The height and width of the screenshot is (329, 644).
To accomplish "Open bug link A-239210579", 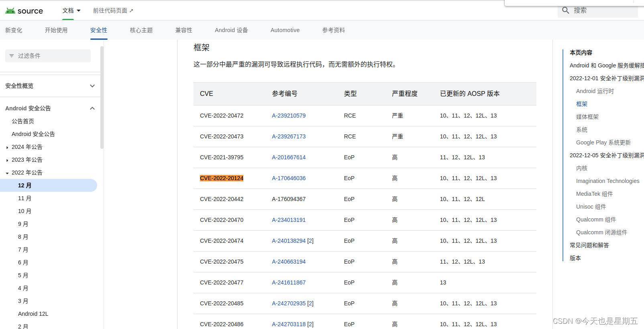I will pos(289,116).
